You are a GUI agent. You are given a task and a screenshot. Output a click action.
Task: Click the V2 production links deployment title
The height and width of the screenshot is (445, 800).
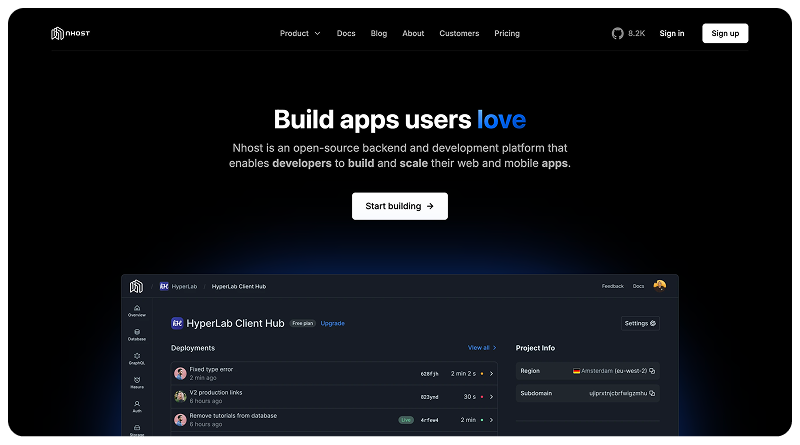[216, 392]
